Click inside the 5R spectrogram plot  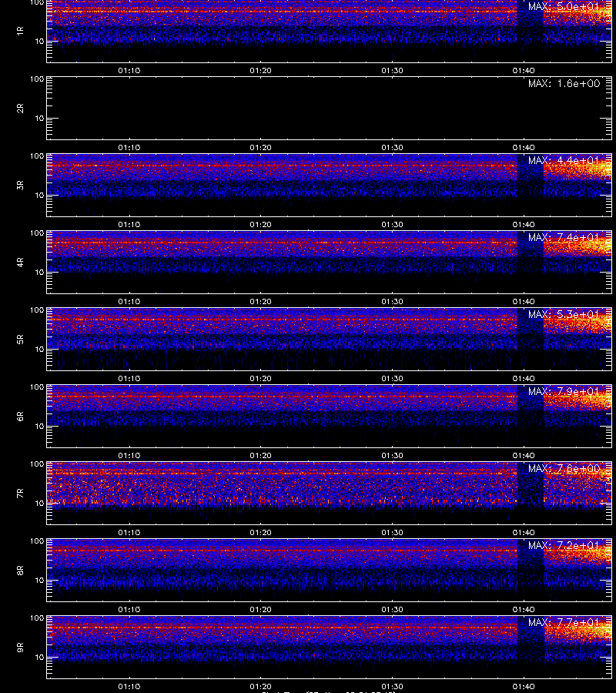330,340
